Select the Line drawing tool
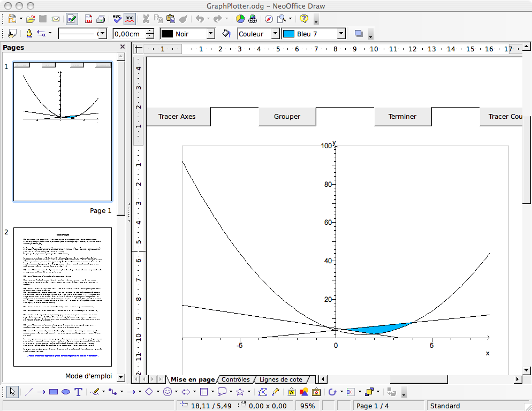Viewport: 532px width, 411px height. click(x=29, y=392)
